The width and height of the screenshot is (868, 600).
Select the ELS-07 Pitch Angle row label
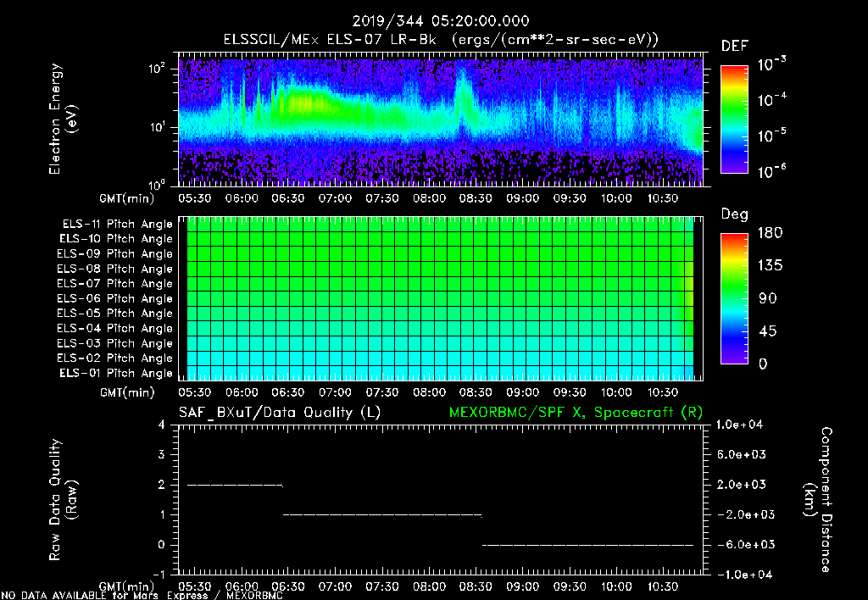click(x=114, y=283)
